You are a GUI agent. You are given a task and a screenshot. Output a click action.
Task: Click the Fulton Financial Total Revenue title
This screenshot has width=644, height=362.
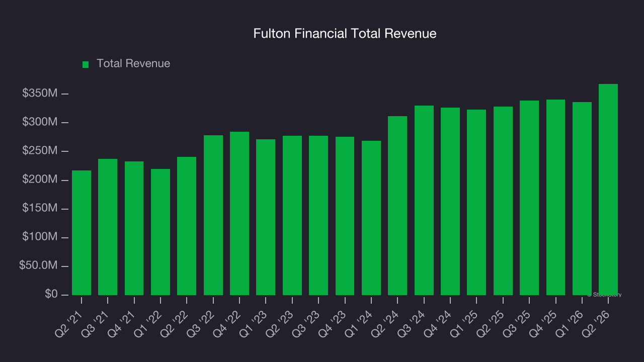point(345,34)
